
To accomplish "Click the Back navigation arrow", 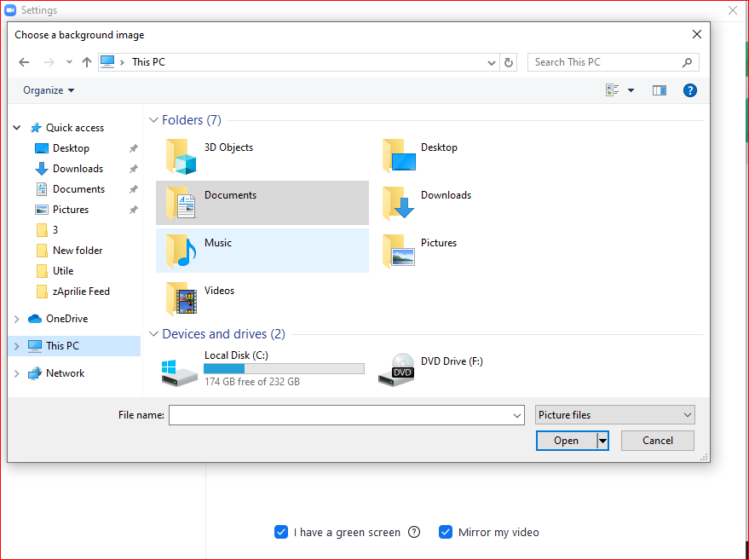I will pos(24,62).
